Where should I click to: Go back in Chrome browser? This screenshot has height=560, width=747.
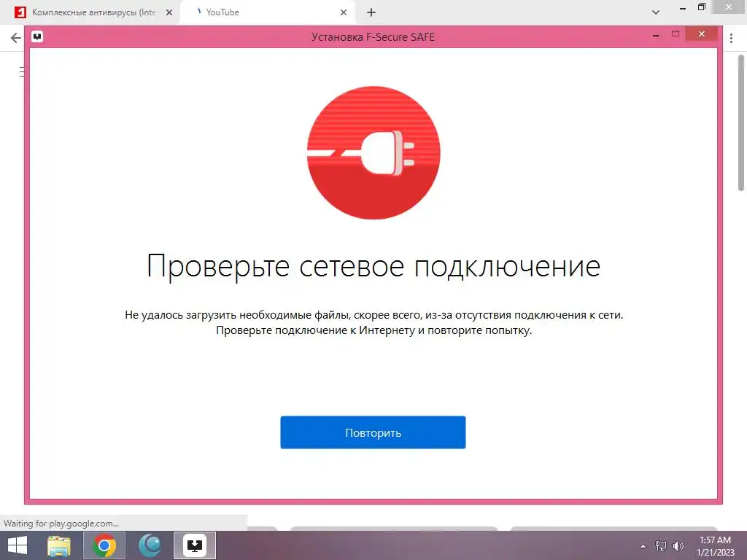pyautogui.click(x=16, y=38)
